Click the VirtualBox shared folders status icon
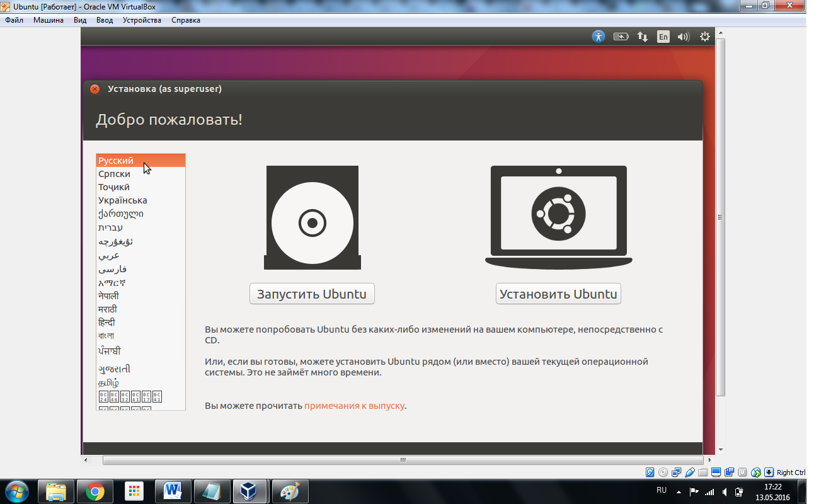Screen dimensions: 814x504 [703, 472]
